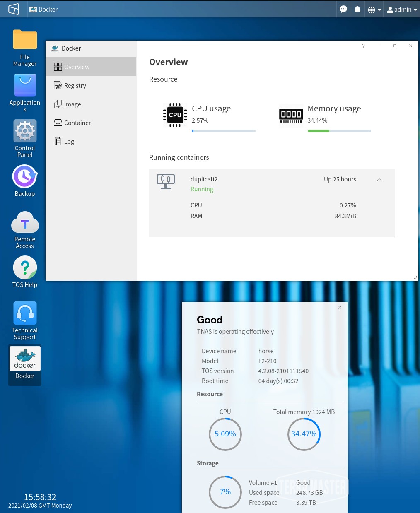Image resolution: width=420 pixels, height=513 pixels.
Task: Open the Container section in Docker
Action: (77, 123)
